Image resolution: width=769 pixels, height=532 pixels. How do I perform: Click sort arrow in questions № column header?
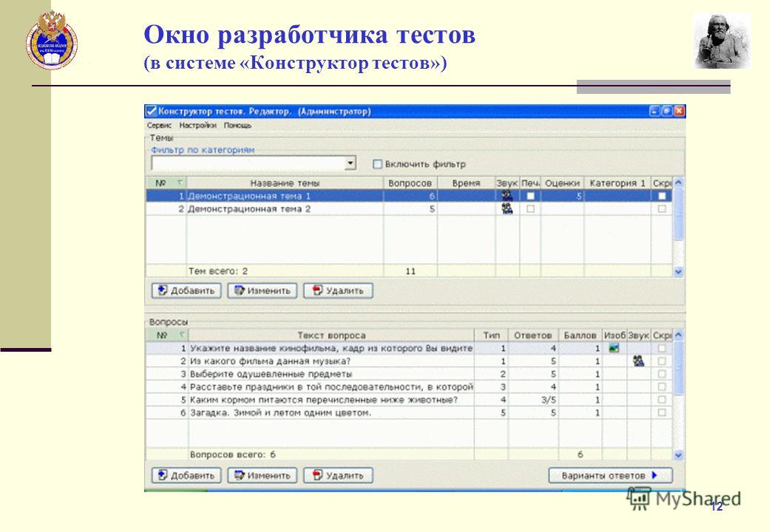[181, 335]
